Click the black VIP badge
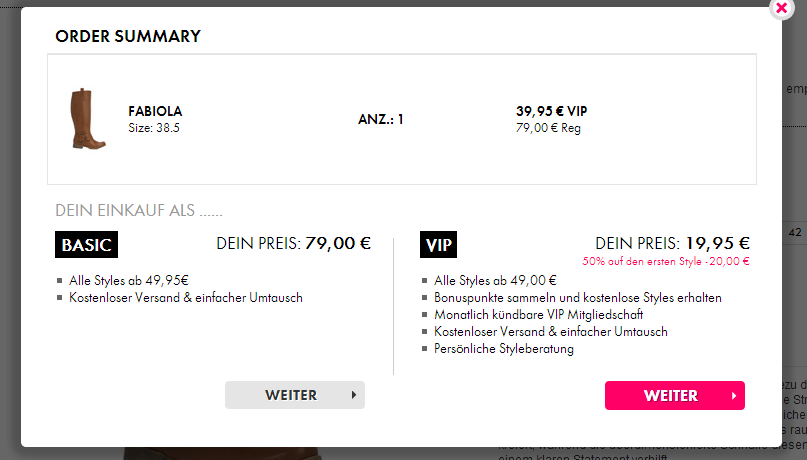 pyautogui.click(x=439, y=245)
